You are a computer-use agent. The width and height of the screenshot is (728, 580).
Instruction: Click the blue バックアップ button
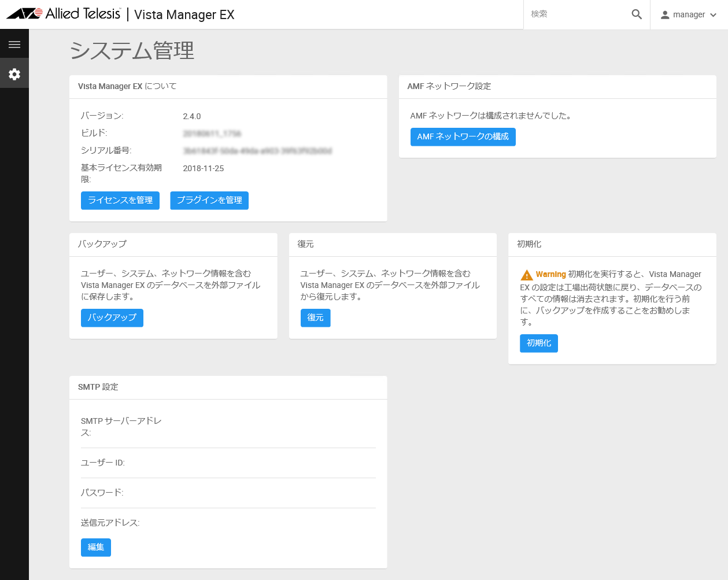point(112,317)
